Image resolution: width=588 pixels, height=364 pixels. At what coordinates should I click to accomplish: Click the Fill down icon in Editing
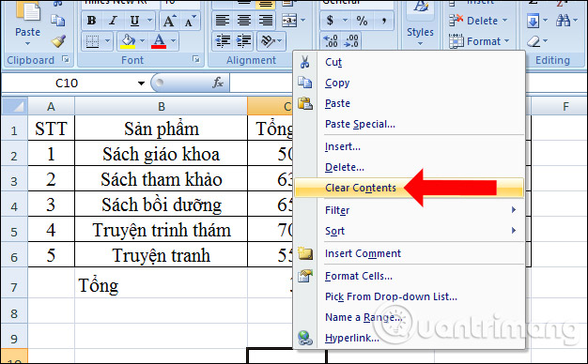click(x=533, y=21)
